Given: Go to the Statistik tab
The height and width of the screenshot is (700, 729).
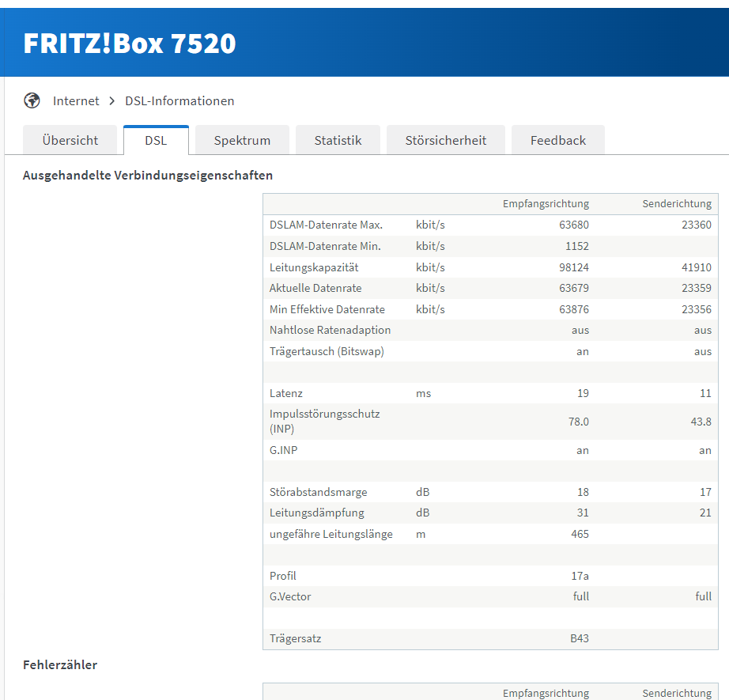Looking at the screenshot, I should coord(338,140).
